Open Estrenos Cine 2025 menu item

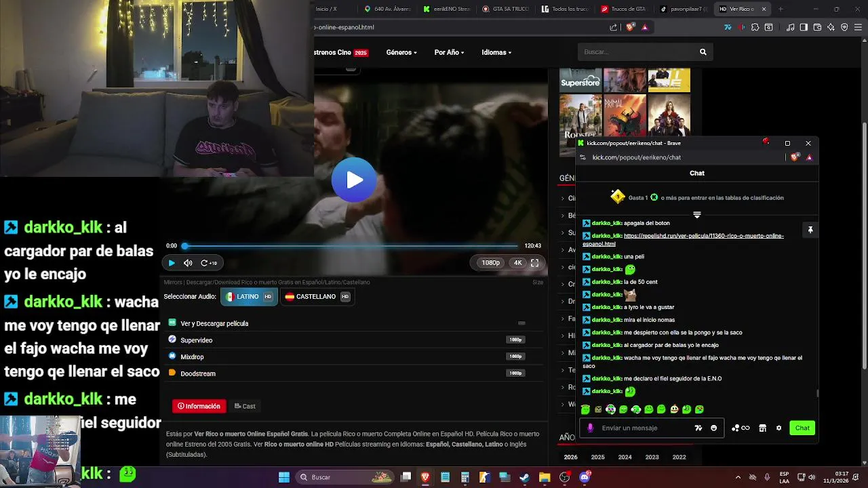[x=341, y=52]
